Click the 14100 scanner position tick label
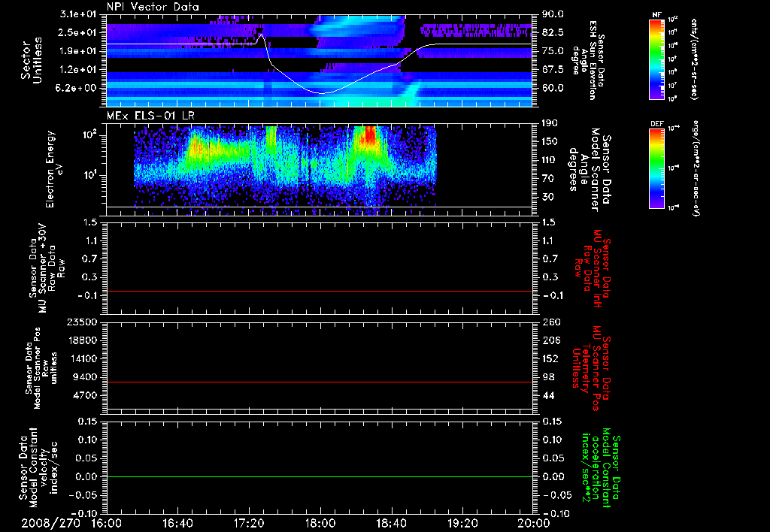770x532 pixels. coord(84,358)
